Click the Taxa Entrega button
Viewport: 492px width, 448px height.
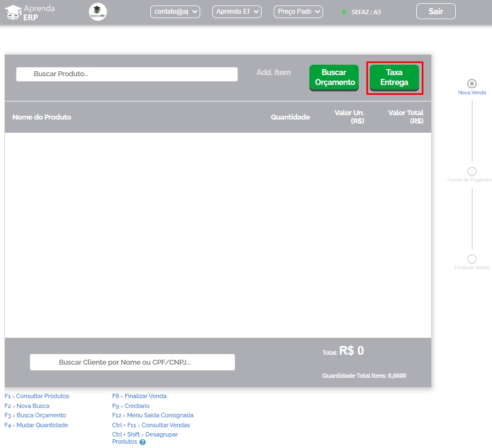pos(394,77)
